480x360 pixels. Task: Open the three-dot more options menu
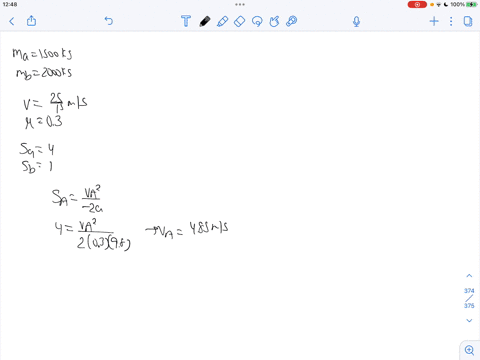(451, 21)
